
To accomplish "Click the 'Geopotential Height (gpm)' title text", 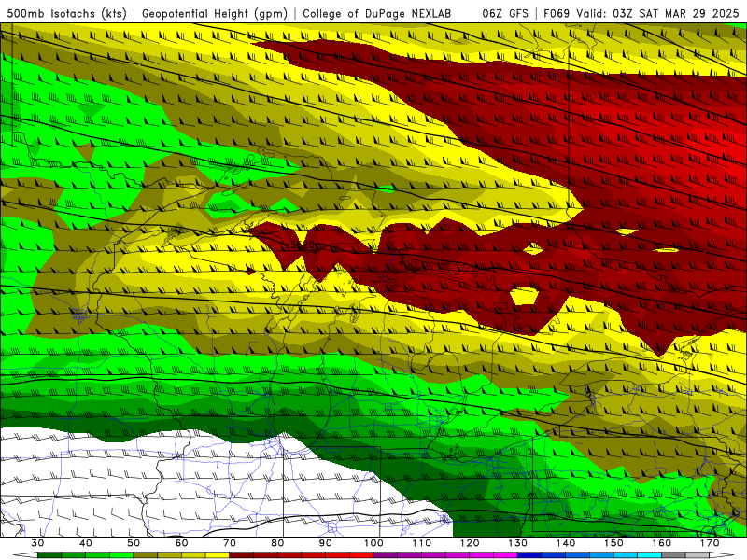I will [x=215, y=14].
